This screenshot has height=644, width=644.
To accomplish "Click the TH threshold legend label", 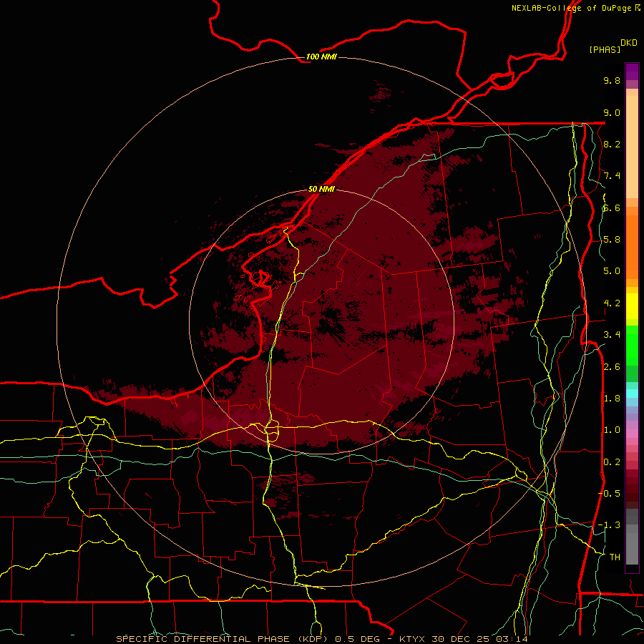I will click(x=615, y=557).
